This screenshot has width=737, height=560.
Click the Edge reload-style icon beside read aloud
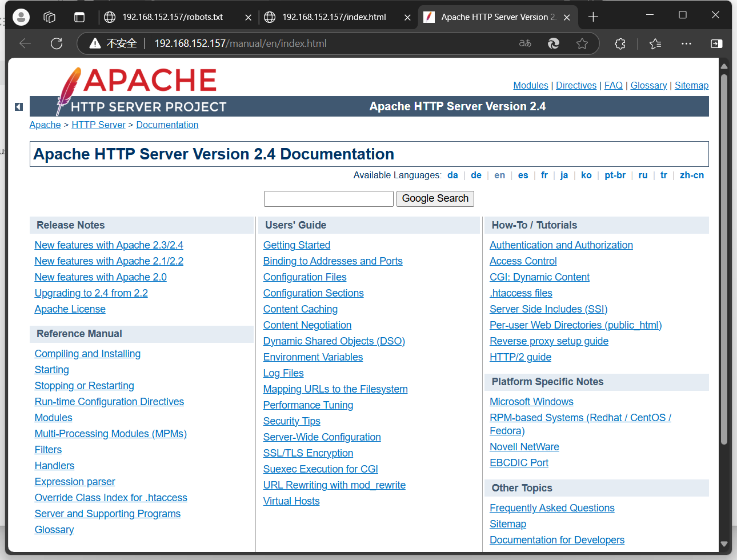[x=554, y=43]
